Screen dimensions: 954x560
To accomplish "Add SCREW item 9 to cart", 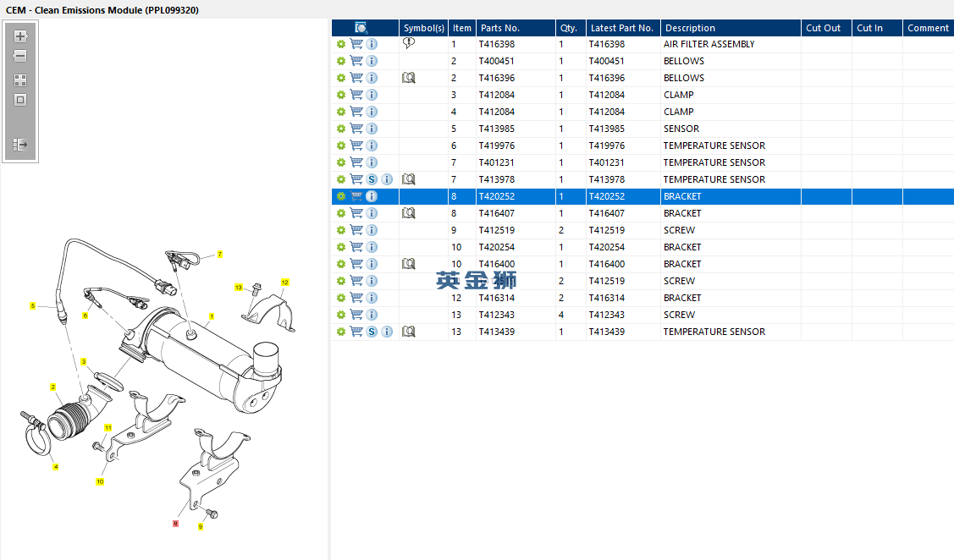I will click(356, 230).
